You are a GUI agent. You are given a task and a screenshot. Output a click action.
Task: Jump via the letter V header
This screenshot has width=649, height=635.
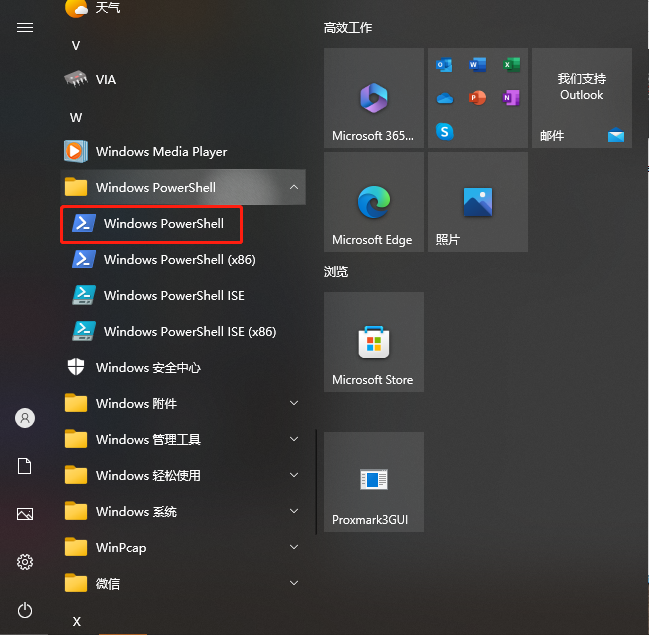click(76, 46)
